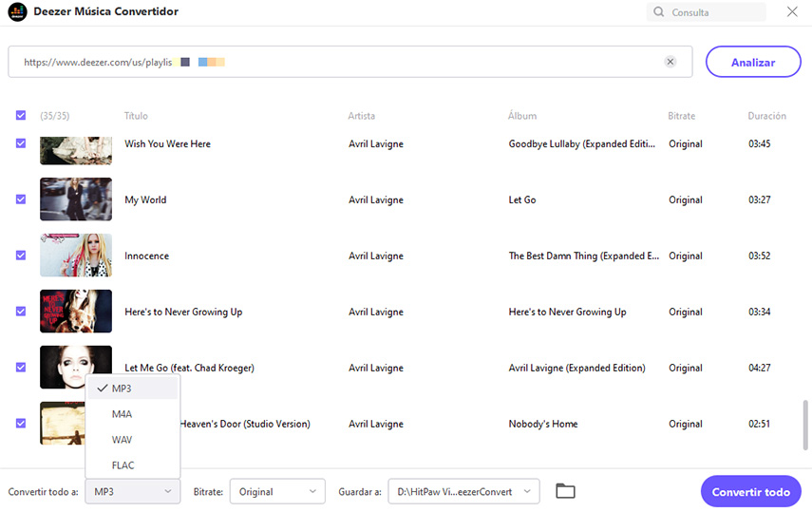The image size is (812, 512).
Task: Click the album "Nobody's Home"
Action: coord(542,424)
